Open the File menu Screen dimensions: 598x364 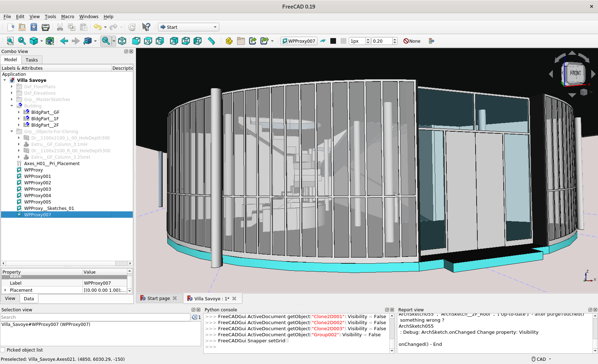[x=7, y=17]
